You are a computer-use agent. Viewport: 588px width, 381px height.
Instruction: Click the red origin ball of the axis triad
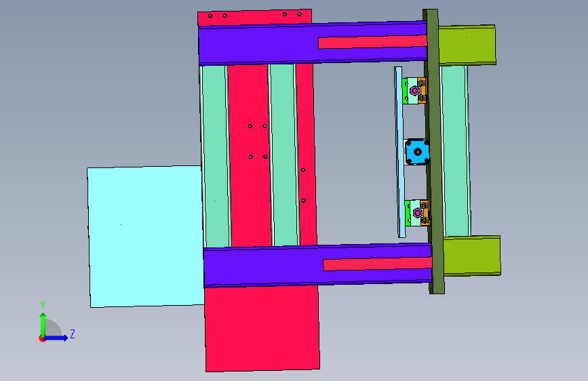(42, 338)
